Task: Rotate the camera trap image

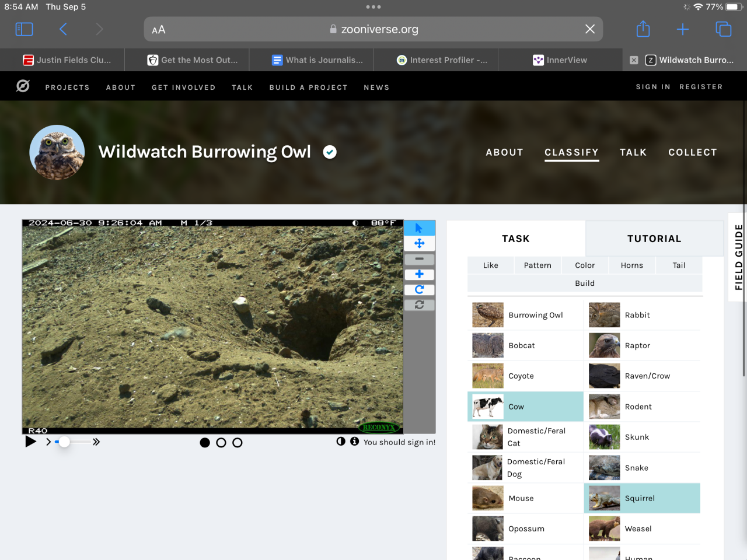Action: [419, 289]
